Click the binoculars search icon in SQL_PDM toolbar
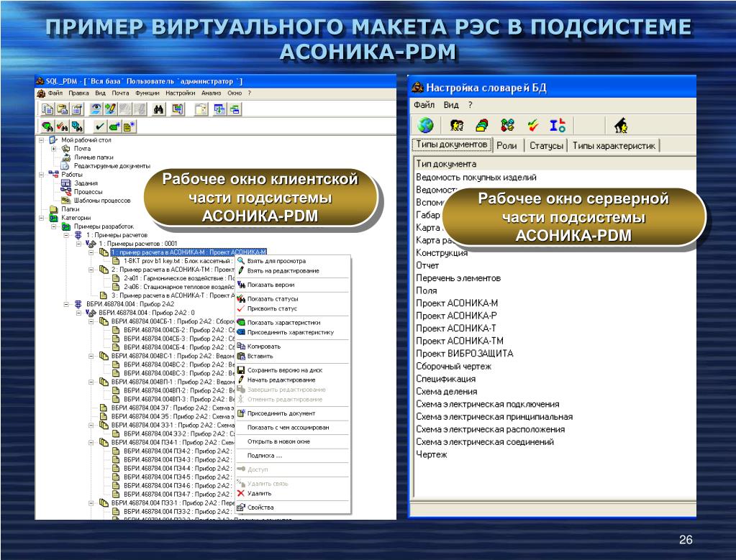This screenshot has height=560, width=736. [159, 109]
